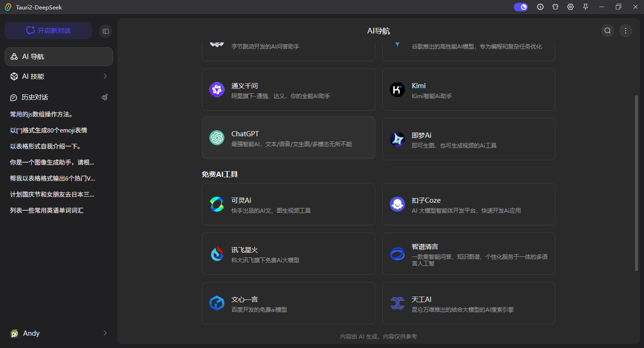
Task: Click the AI导航 page title
Action: 379,31
